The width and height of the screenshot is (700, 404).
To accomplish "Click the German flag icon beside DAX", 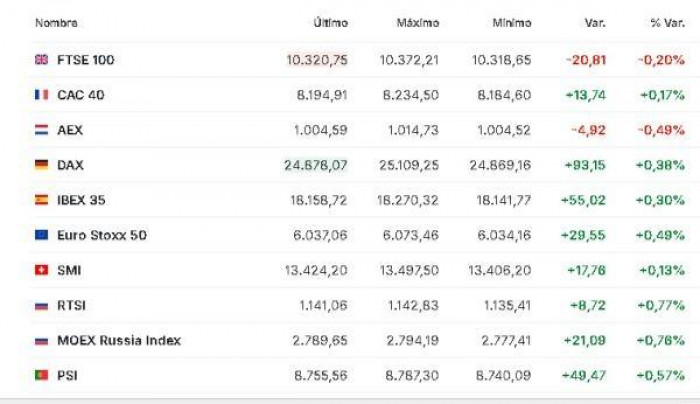I will pos(41,165).
